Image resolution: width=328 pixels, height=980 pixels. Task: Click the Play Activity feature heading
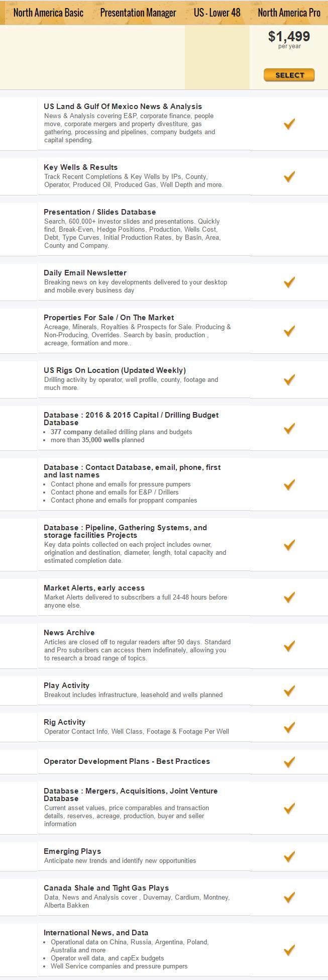(x=66, y=685)
